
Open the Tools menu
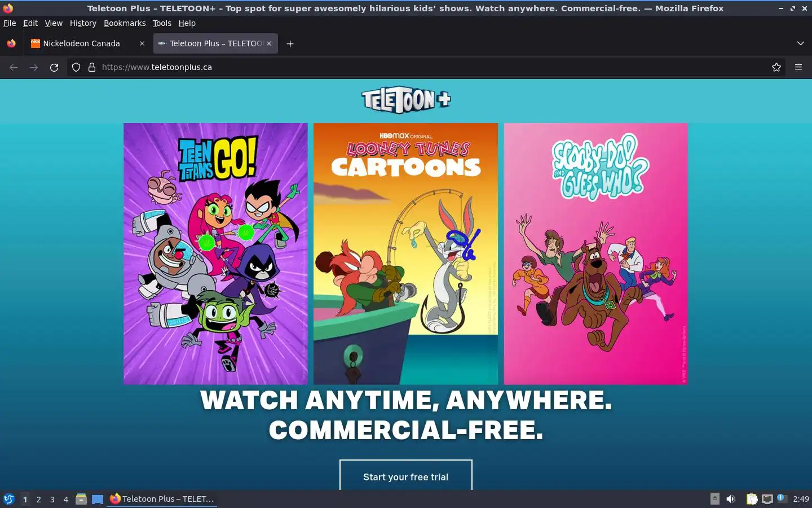pos(162,23)
